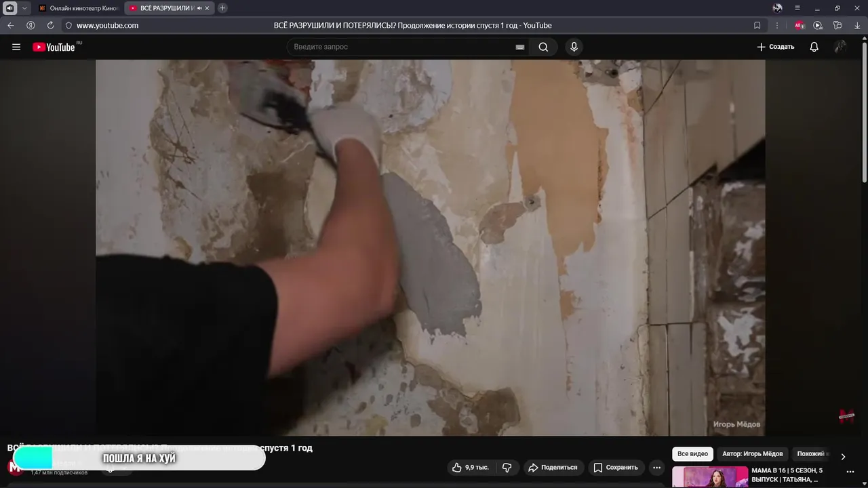The width and height of the screenshot is (868, 488).
Task: Reload the page with refresh icon
Action: click(50, 25)
